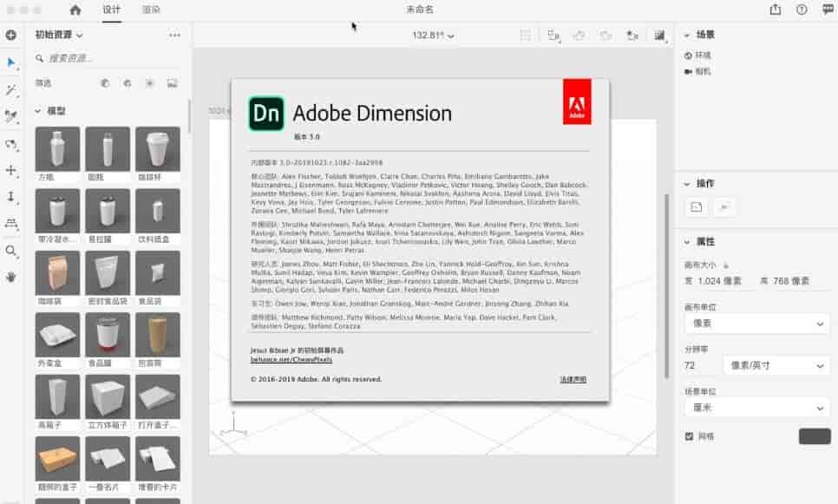Click the Undo arrow above the canvas
Viewport: 838px width, 504px height.
pos(579,35)
